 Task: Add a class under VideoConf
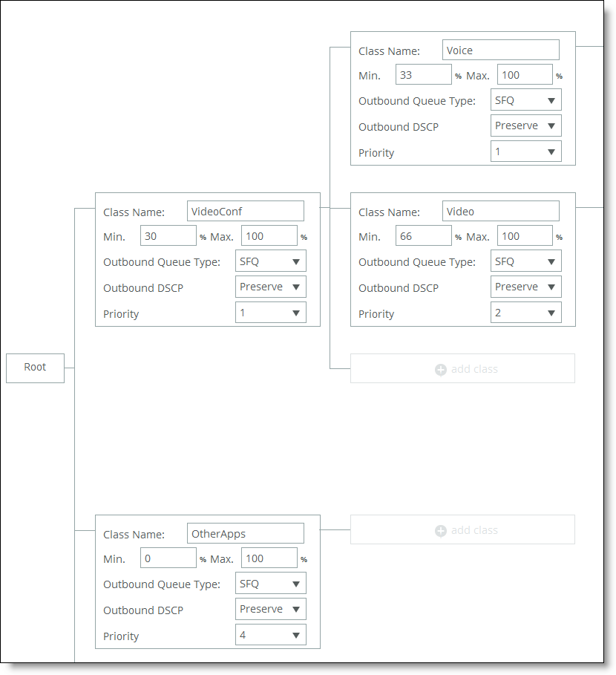pyautogui.click(x=462, y=368)
